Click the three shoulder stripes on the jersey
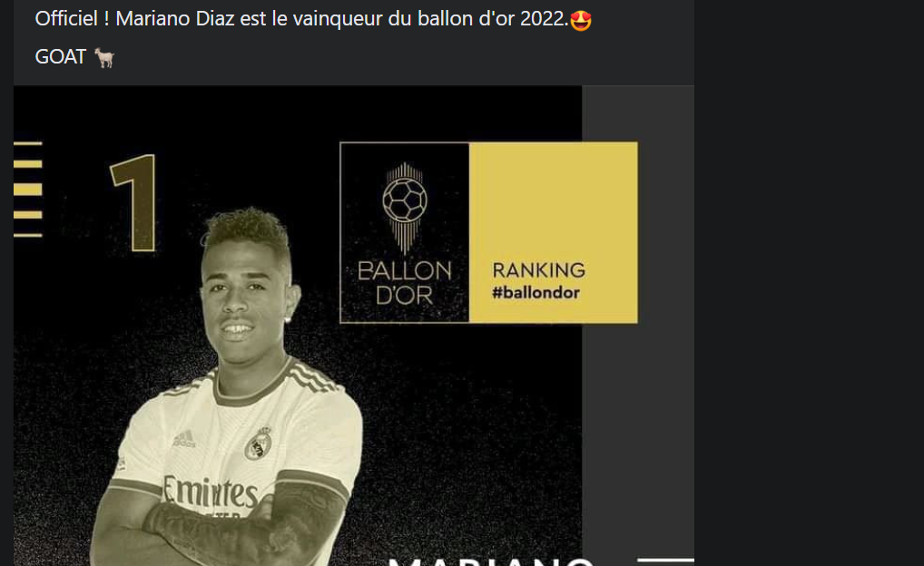This screenshot has width=924, height=566. (311, 377)
